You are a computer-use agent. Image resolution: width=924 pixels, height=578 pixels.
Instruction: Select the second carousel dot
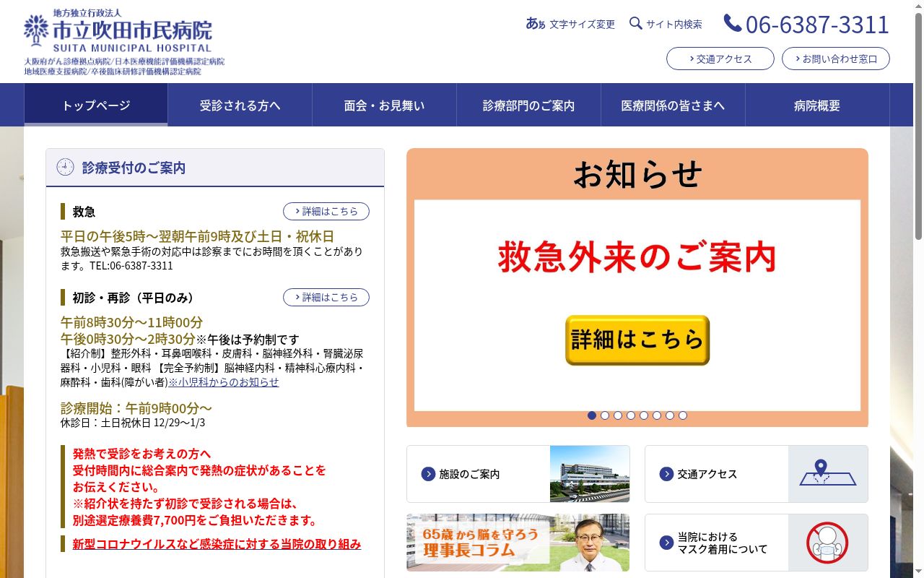click(x=605, y=415)
